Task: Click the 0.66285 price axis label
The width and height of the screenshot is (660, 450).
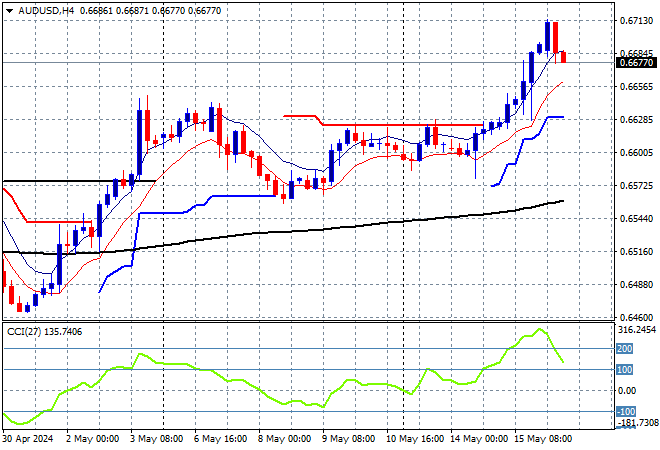Action: tap(636, 120)
